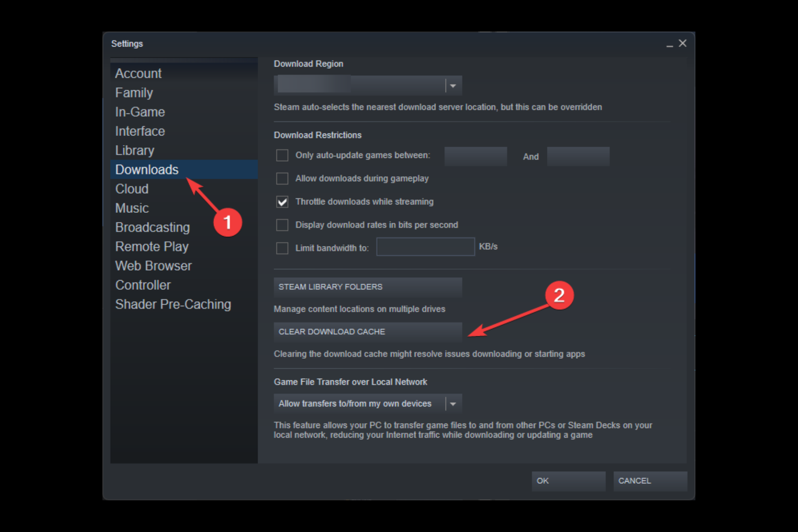Click the Shader Pre-Caching settings icon in sidebar
The width and height of the screenshot is (798, 532).
click(x=173, y=304)
